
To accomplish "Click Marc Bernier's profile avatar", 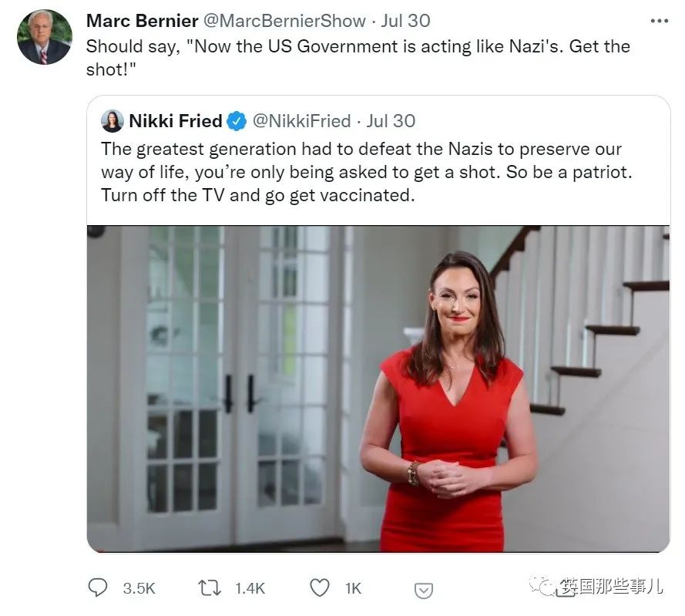I will click(x=45, y=37).
